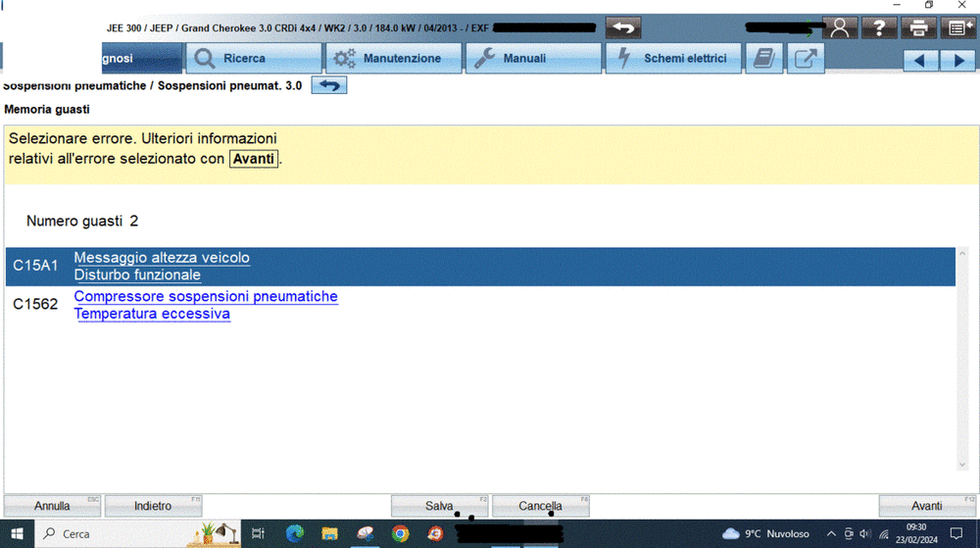Select the Compressore sospensioni pneumatiche fault link
Viewport: 980px width, 548px height.
point(206,296)
